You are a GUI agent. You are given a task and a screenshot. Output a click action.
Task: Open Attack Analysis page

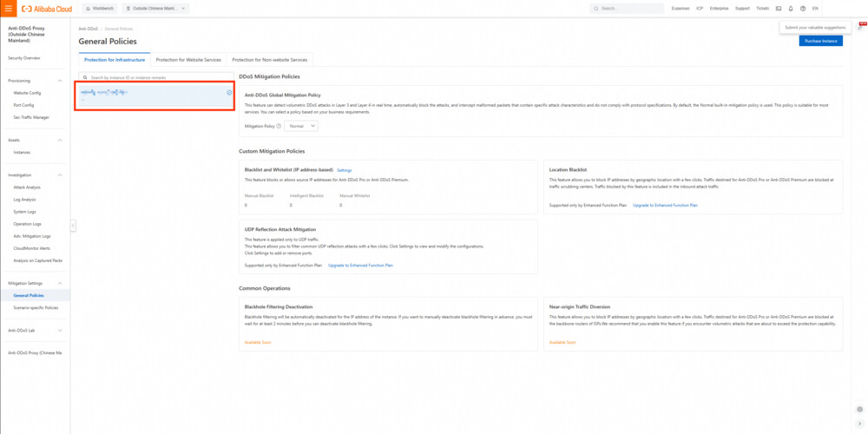(x=27, y=187)
